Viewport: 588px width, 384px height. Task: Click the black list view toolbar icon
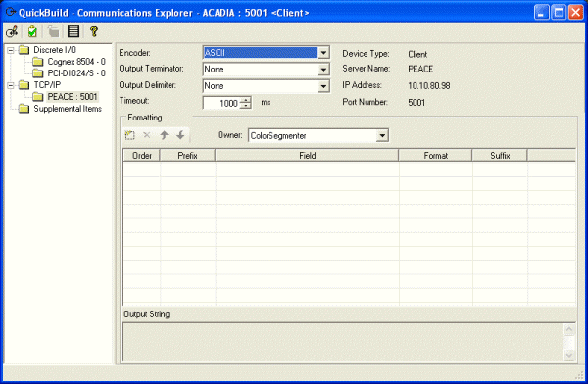point(73,31)
